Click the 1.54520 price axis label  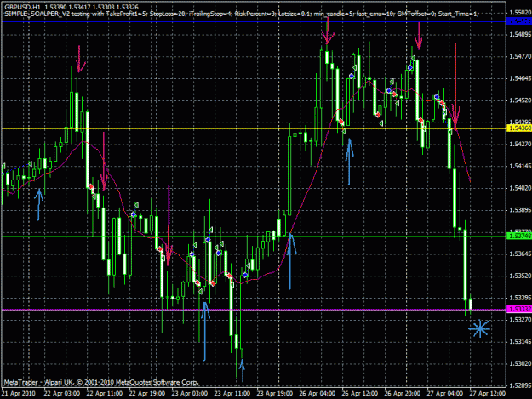click(x=520, y=100)
